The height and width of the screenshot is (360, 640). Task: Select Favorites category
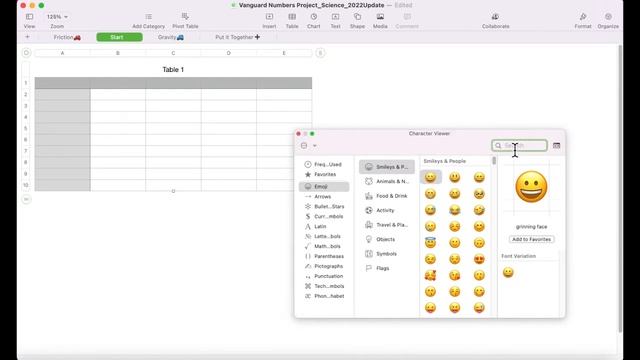coord(324,174)
